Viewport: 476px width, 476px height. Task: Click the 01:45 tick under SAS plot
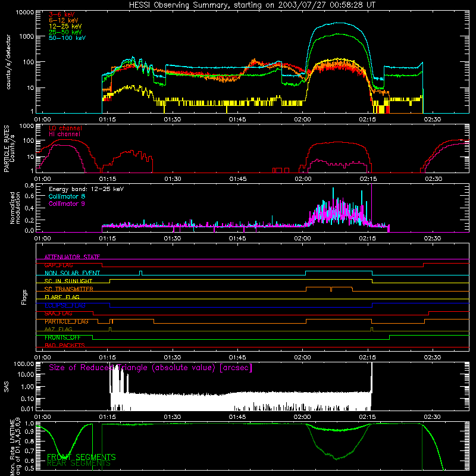pos(237,417)
